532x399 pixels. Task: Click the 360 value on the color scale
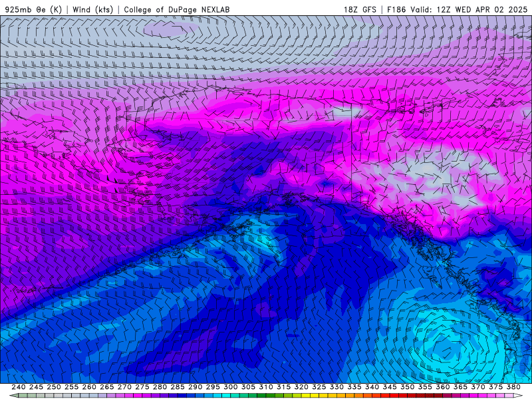point(443,387)
